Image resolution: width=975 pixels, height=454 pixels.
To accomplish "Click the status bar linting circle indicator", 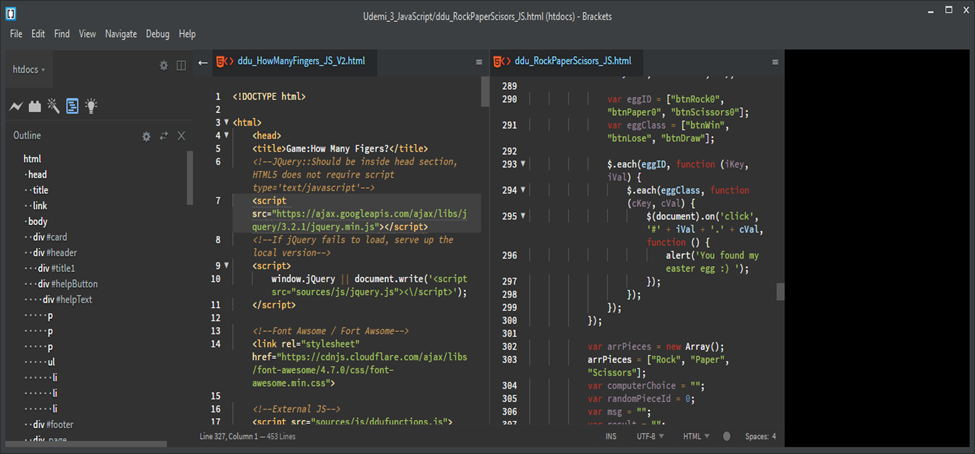I will click(x=727, y=437).
